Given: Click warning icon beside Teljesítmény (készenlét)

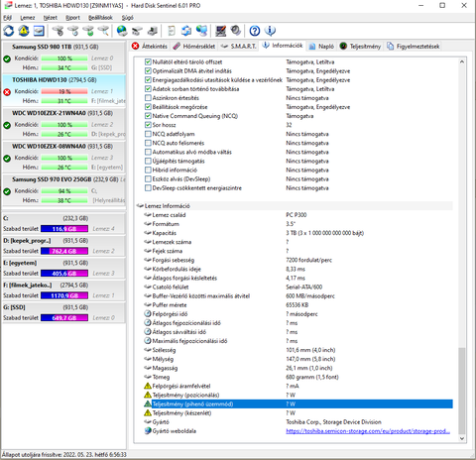Looking at the screenshot, I should pos(148,412).
